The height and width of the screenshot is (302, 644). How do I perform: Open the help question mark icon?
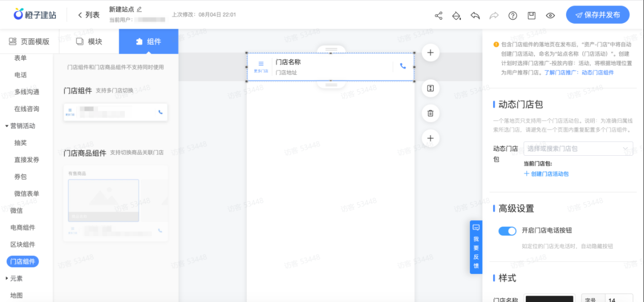tap(513, 16)
